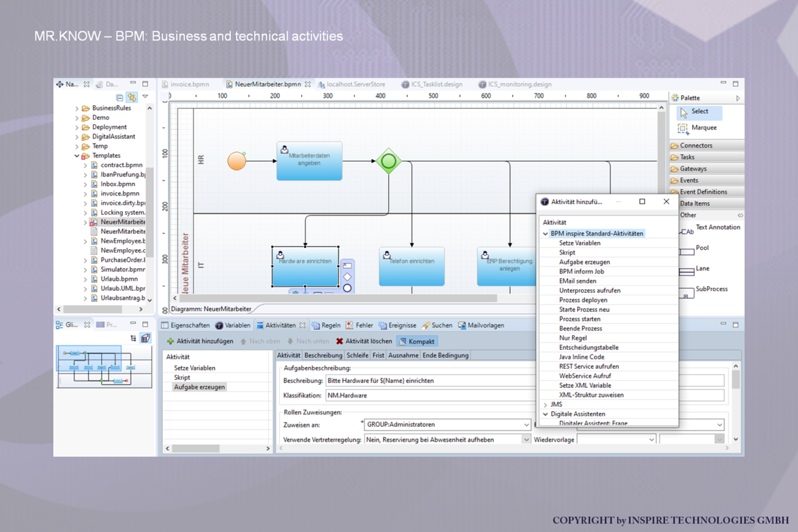Switch to the Beschreibung sub-tab
The height and width of the screenshot is (532, 798).
click(323, 355)
